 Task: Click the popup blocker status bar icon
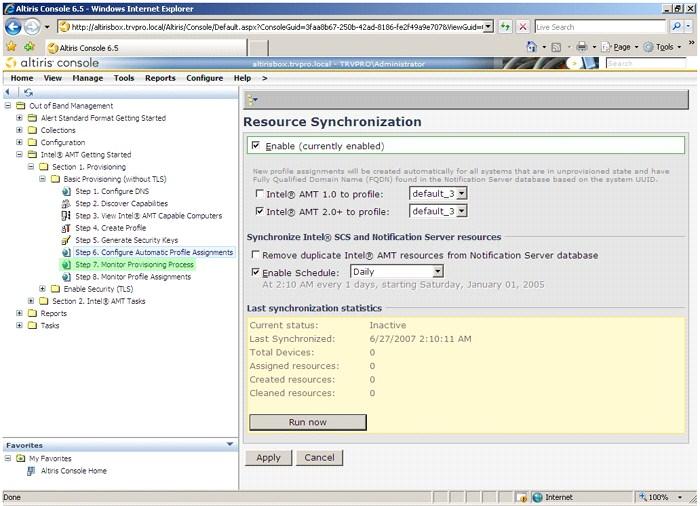521,497
